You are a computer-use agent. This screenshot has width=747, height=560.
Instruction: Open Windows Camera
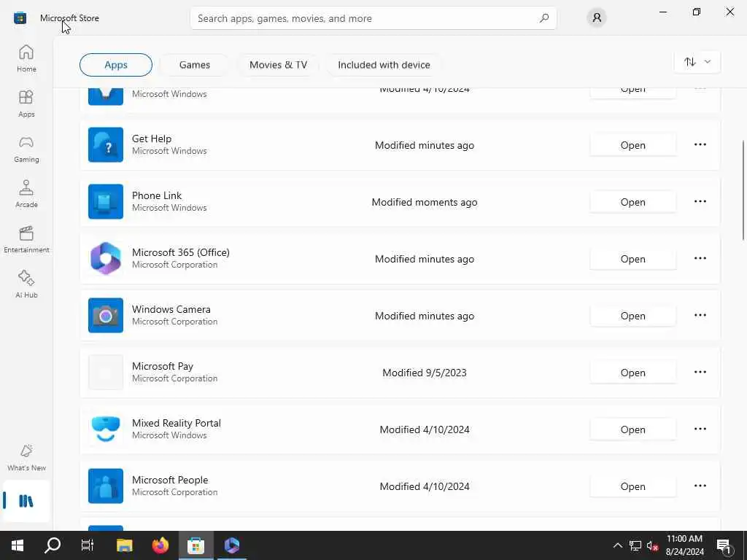(632, 316)
